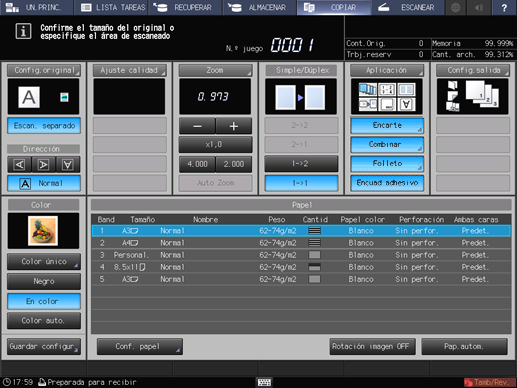
Task: Click tray 1 paper quantity indicator
Action: click(x=315, y=231)
